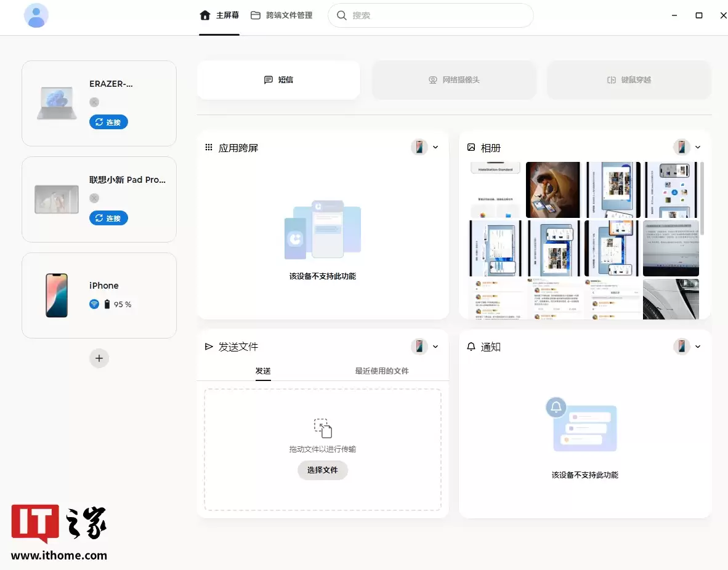Open the 短信 (SMS) feature

click(278, 79)
